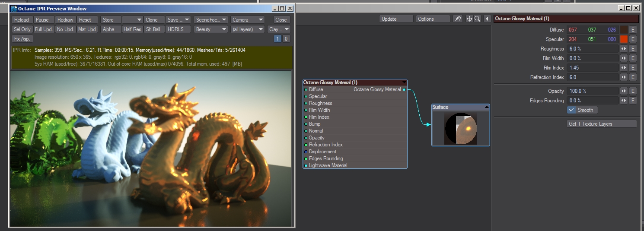Click the Diffuse input connector on the node

point(306,89)
